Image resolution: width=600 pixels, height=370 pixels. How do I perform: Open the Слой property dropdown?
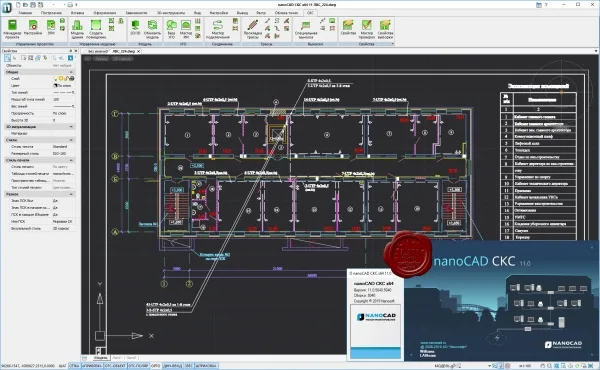coord(63,78)
